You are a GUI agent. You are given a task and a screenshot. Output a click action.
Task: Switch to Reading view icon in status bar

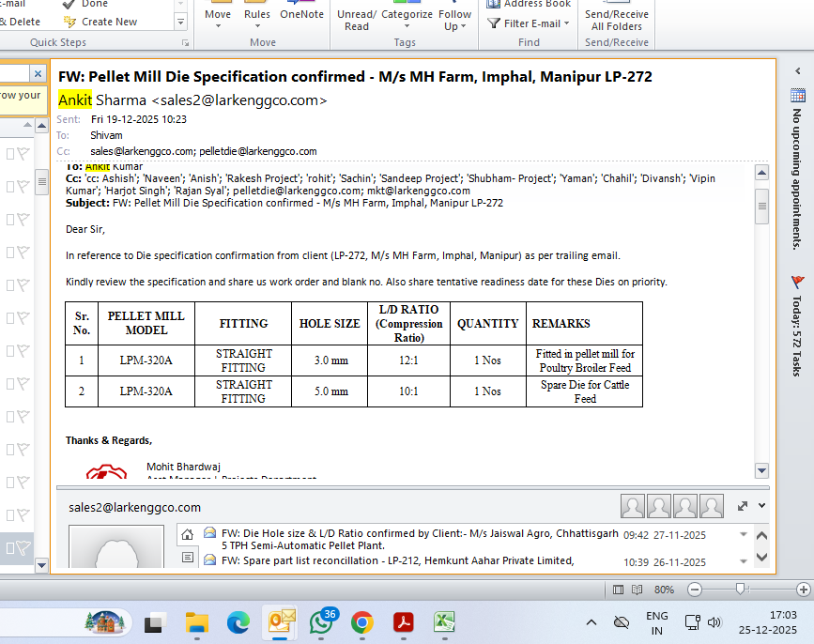[638, 590]
